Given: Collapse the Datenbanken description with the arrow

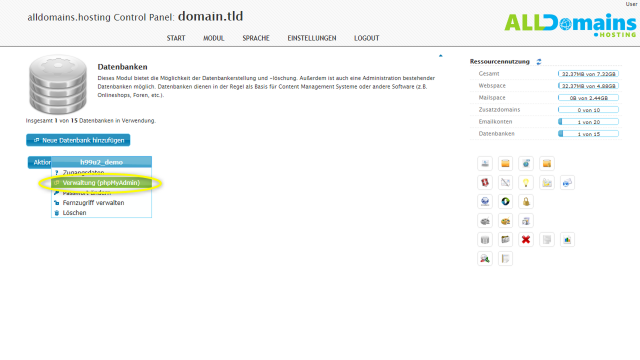Looking at the screenshot, I should [440, 56].
